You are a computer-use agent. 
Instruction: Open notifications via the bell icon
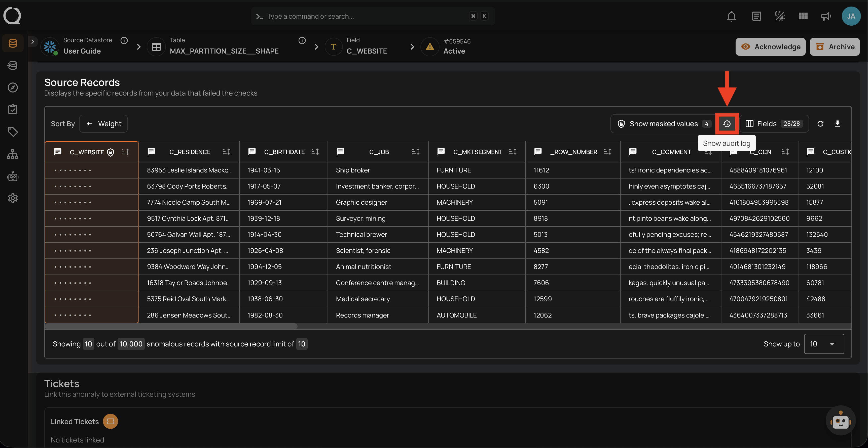tap(731, 16)
